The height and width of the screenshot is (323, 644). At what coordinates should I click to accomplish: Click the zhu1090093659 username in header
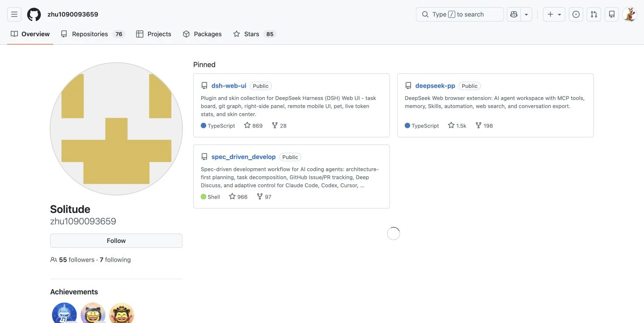73,14
